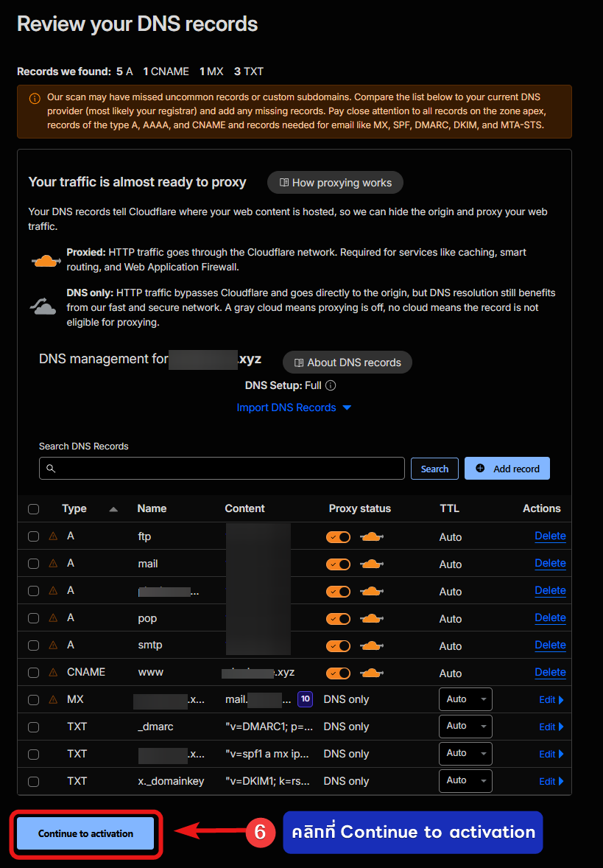Click orange cloud icon in mail row
The height and width of the screenshot is (868, 603).
(x=371, y=564)
